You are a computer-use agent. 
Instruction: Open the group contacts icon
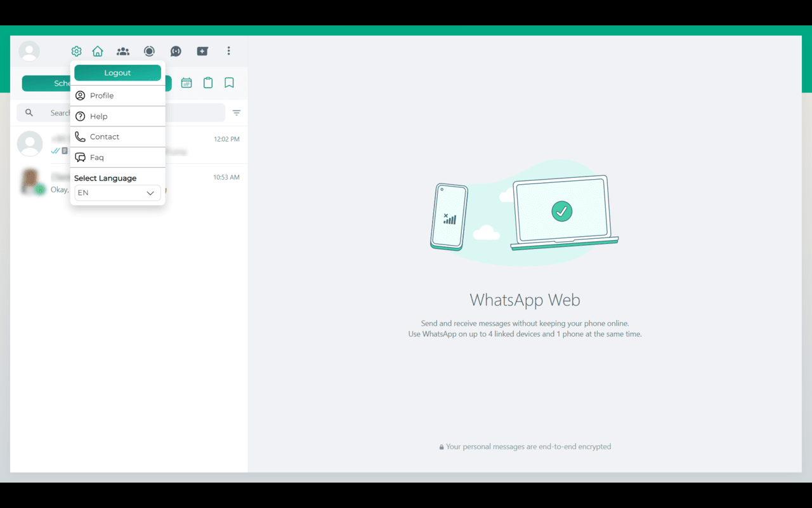(123, 51)
